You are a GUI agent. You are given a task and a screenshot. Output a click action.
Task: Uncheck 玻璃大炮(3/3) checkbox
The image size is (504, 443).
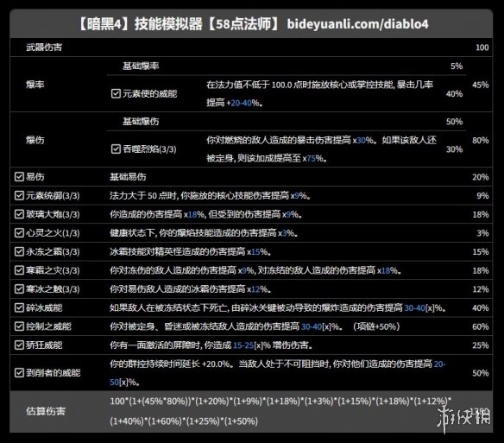19,214
